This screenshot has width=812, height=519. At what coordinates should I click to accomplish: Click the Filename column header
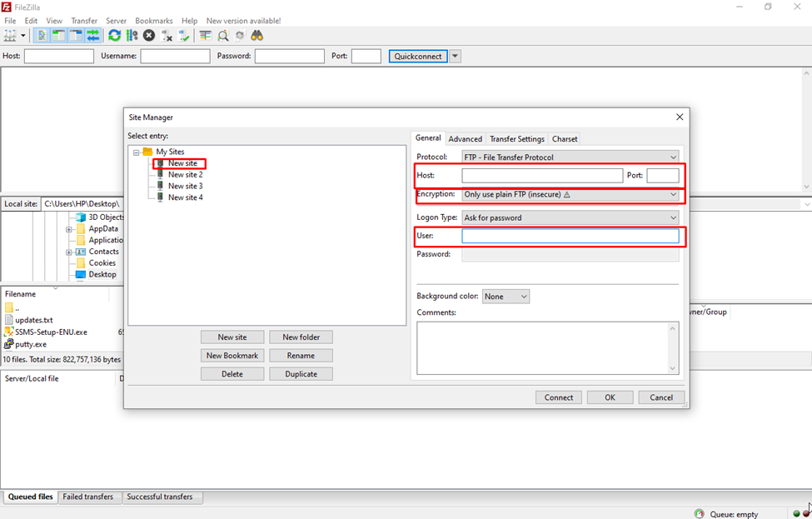54,294
